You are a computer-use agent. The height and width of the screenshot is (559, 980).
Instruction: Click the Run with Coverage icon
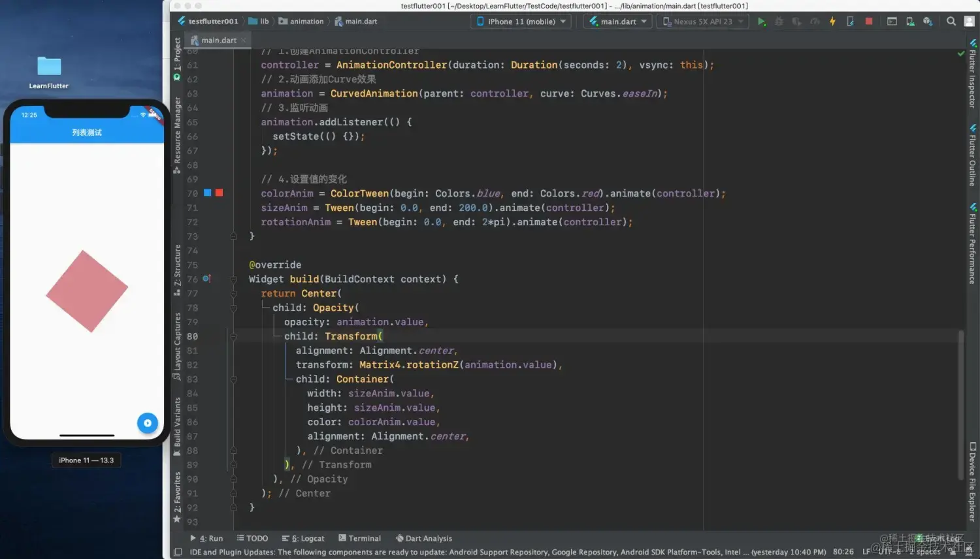click(796, 22)
